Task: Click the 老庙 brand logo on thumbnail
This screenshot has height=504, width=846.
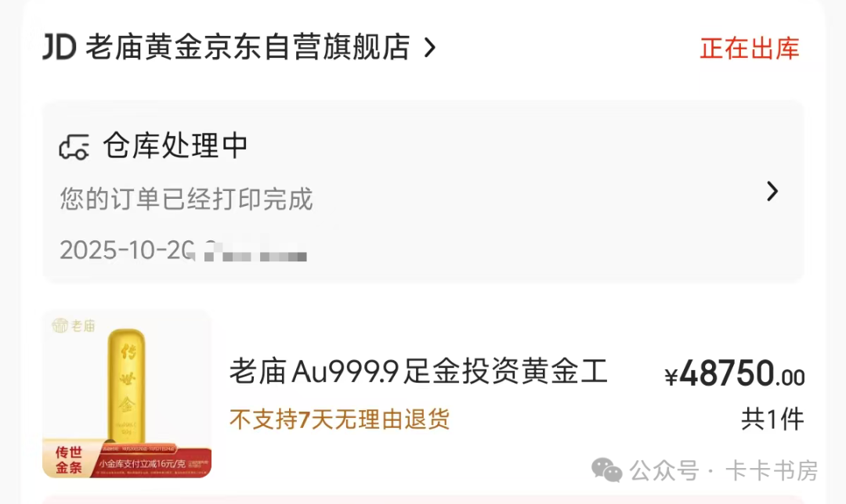Action: (74, 326)
